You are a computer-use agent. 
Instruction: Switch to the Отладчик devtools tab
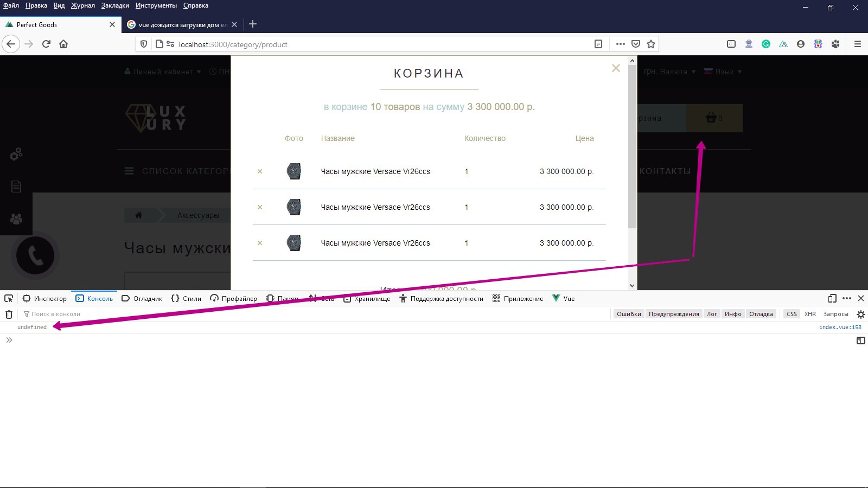coord(142,298)
